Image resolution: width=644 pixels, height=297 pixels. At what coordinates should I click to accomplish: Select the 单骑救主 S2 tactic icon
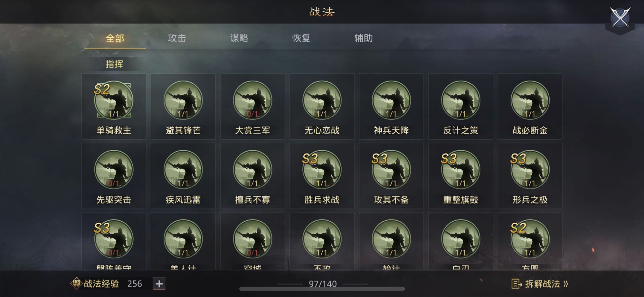114,100
